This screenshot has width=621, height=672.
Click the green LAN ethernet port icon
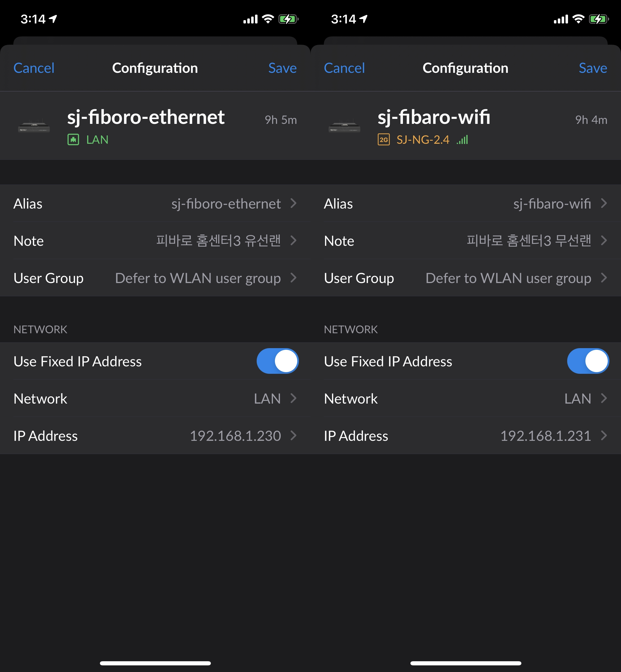pyautogui.click(x=73, y=139)
